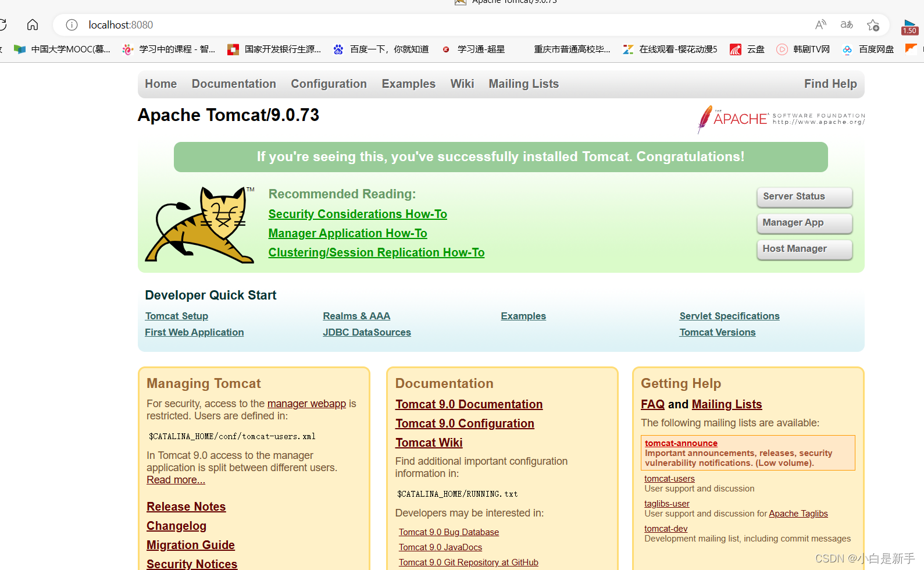Open 国家开发银行生源 bookmark
The width and height of the screenshot is (924, 570).
click(x=274, y=49)
